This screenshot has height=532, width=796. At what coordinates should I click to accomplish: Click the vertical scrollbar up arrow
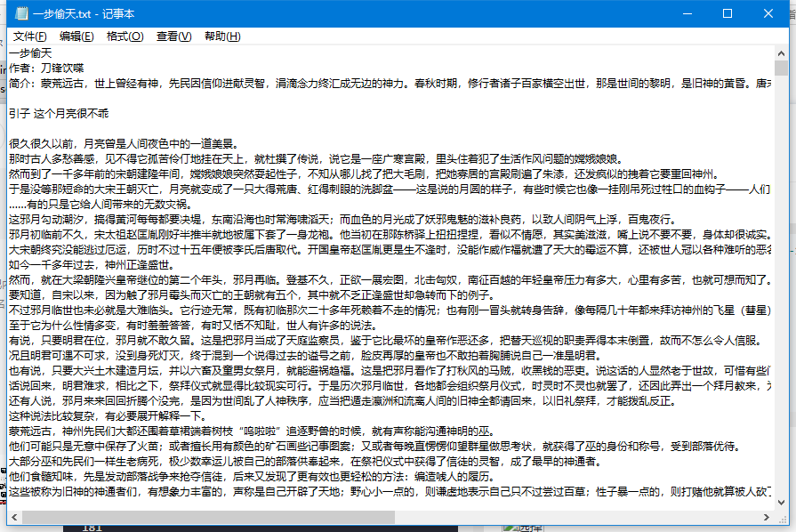pos(780,54)
